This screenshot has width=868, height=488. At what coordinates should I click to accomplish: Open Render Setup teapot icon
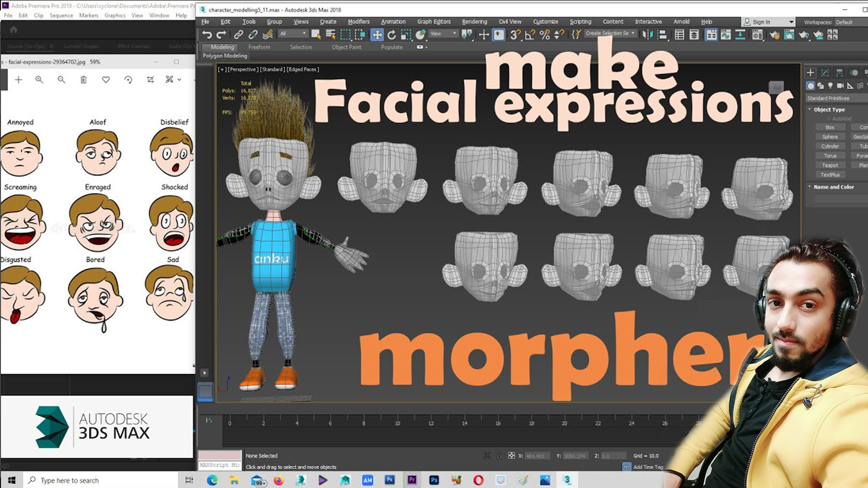(774, 35)
